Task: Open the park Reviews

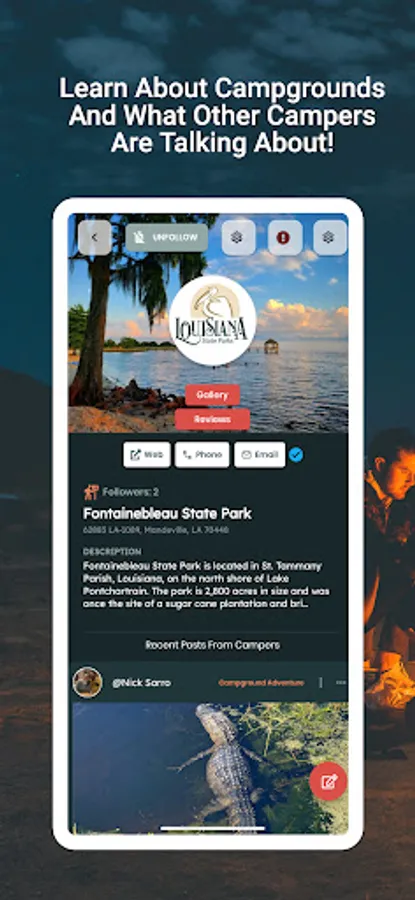Action: coord(212,420)
